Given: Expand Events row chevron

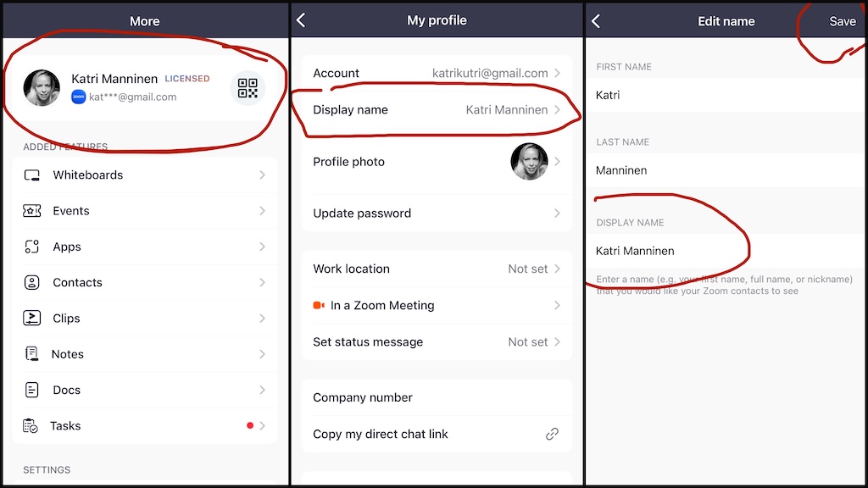Looking at the screenshot, I should click(x=263, y=211).
